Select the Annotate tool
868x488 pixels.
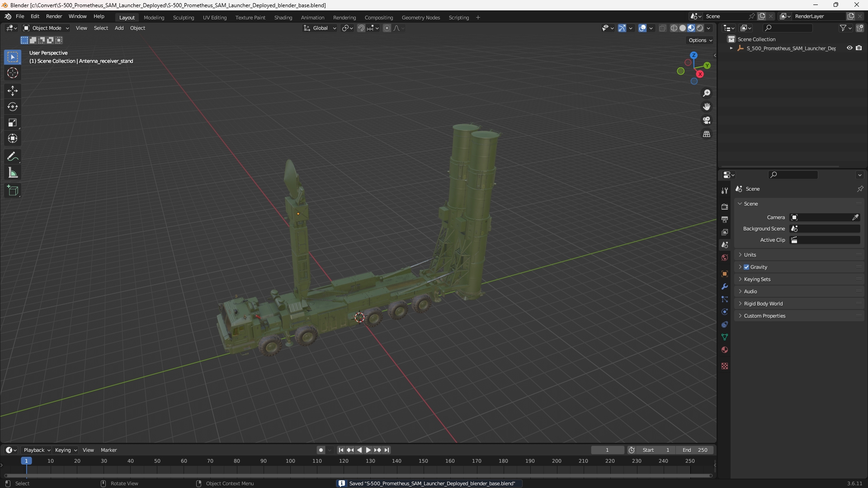[x=13, y=157]
